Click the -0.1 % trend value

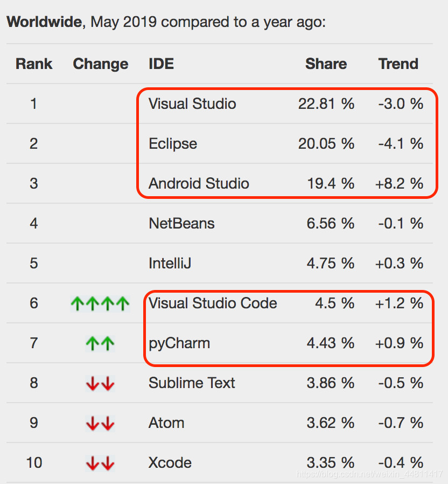click(x=401, y=223)
